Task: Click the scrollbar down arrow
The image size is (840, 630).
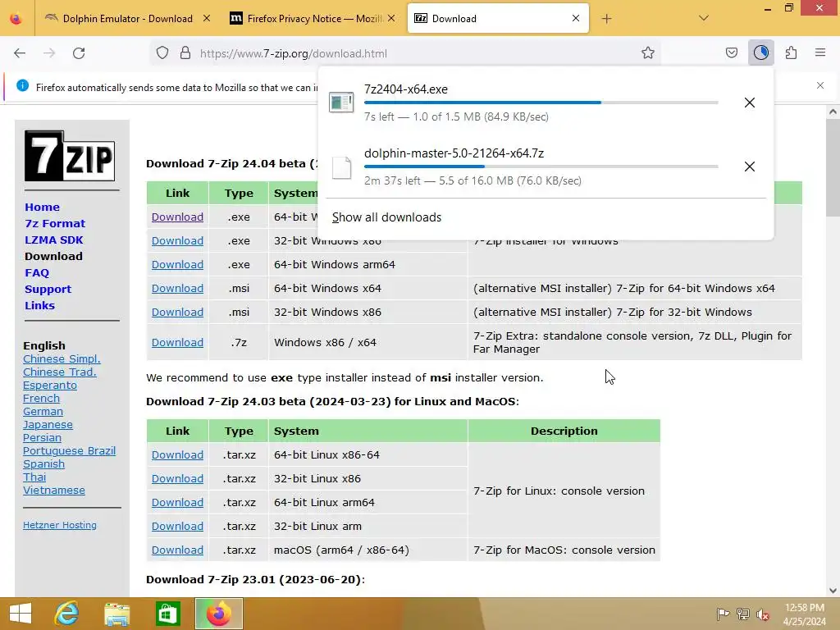Action: point(833,591)
